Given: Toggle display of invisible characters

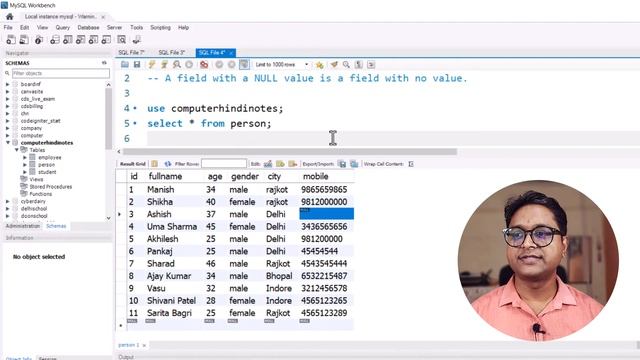Looking at the screenshot, I should [x=358, y=64].
